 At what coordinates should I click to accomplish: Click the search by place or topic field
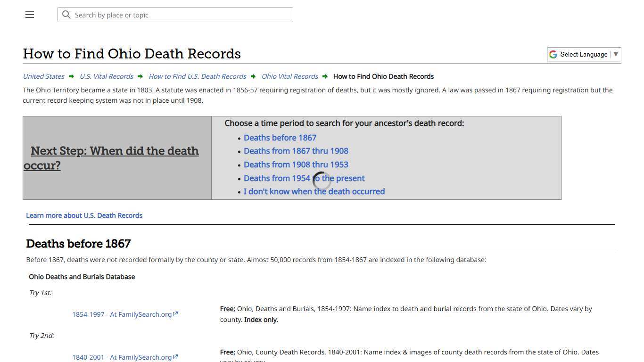[x=175, y=15]
